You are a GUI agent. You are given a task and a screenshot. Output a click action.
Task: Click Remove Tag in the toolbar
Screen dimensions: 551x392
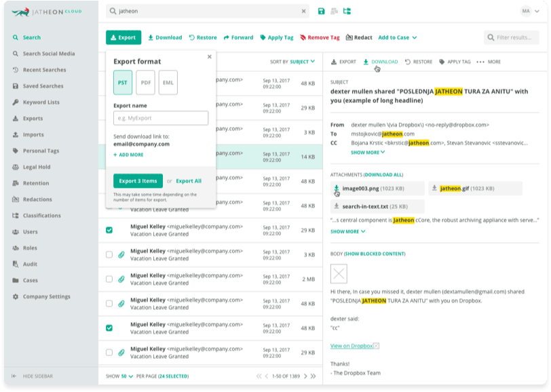click(320, 37)
